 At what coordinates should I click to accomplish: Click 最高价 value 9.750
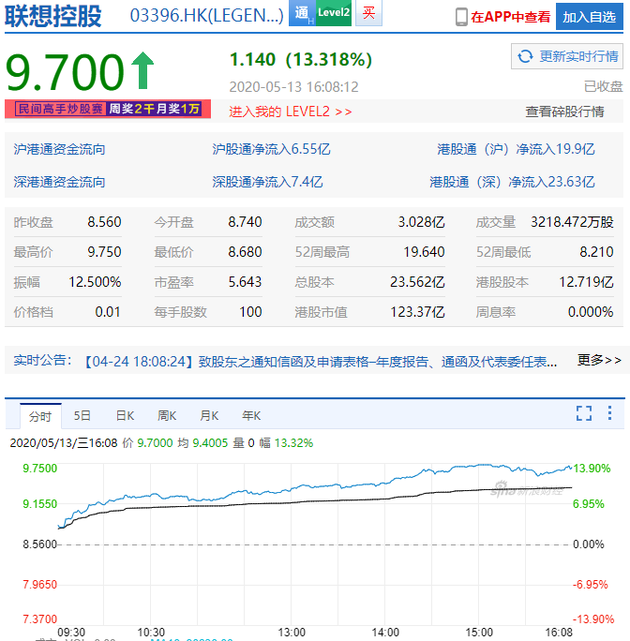pos(104,252)
